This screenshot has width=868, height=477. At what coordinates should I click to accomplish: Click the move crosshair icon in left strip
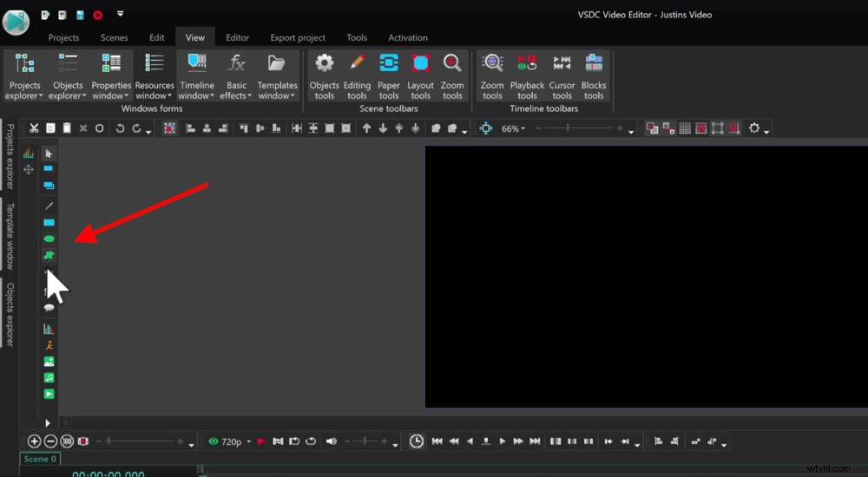29,170
